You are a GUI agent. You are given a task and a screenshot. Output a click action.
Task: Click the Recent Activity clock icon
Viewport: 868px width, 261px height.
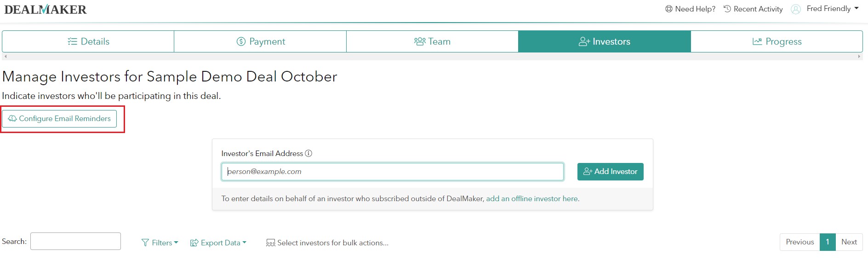(x=727, y=9)
